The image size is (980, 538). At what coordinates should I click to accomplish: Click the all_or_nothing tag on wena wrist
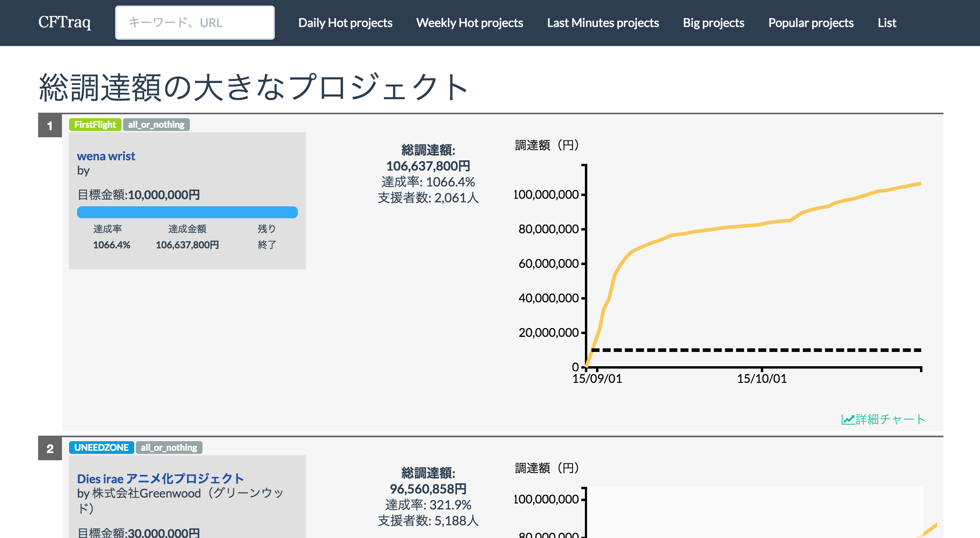(156, 125)
